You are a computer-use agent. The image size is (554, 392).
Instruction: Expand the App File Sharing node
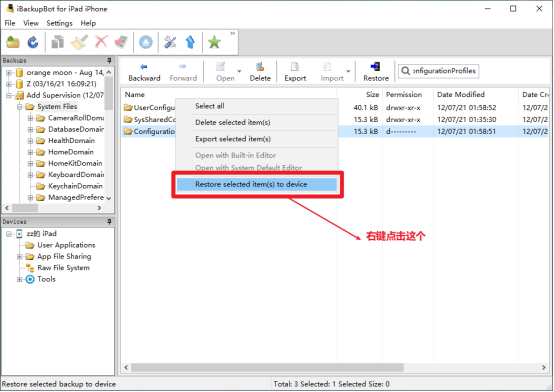[20, 257]
